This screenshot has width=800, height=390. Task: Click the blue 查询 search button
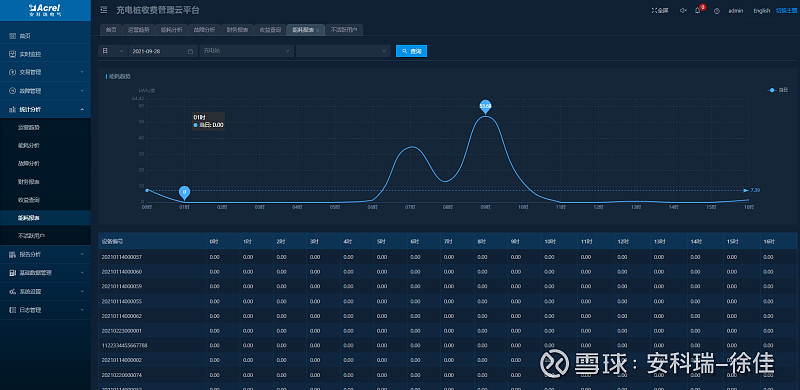coord(411,51)
